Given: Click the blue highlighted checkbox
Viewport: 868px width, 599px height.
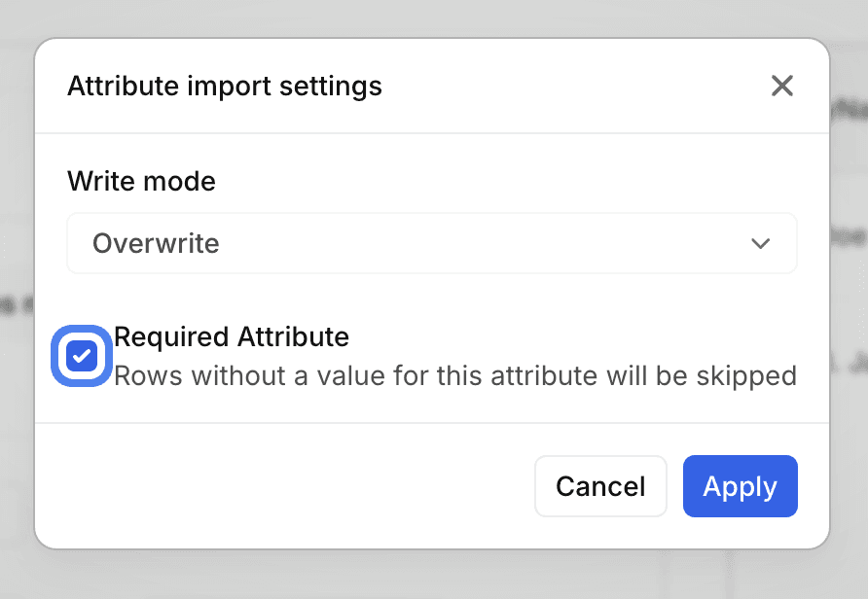Looking at the screenshot, I should [82, 356].
